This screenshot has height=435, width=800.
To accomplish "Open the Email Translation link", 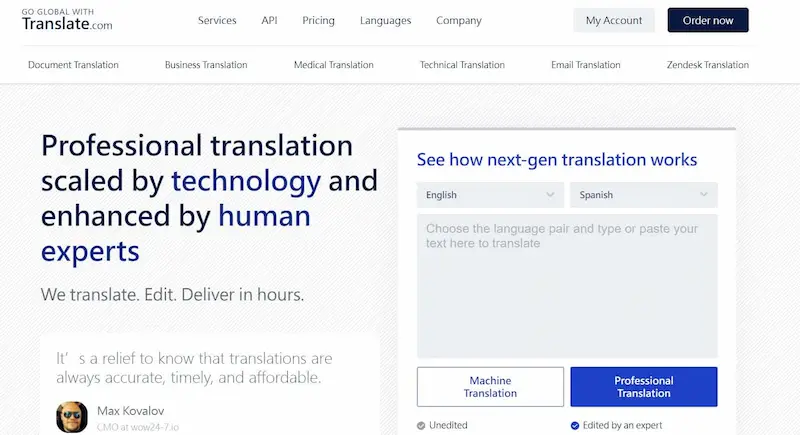I will (x=585, y=65).
